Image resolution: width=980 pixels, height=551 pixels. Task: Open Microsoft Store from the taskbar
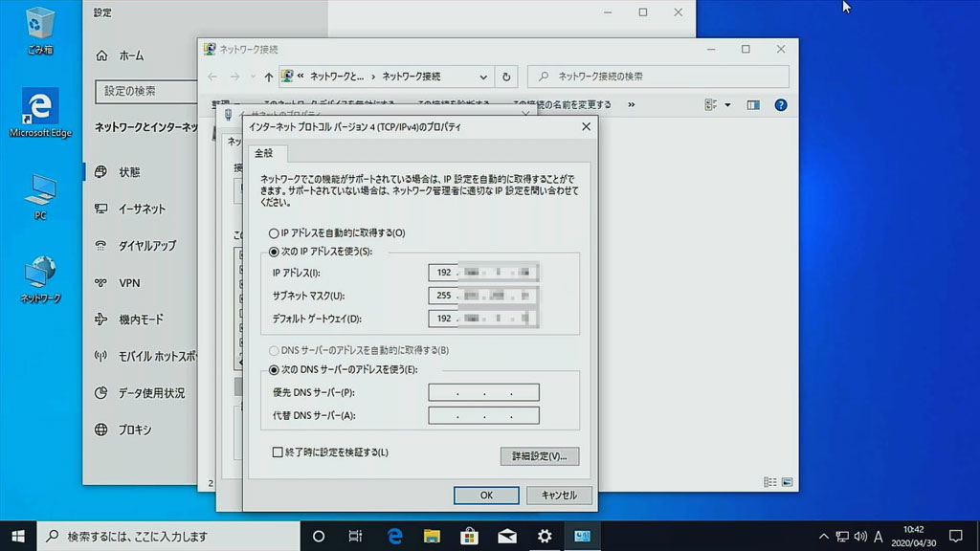(x=469, y=536)
